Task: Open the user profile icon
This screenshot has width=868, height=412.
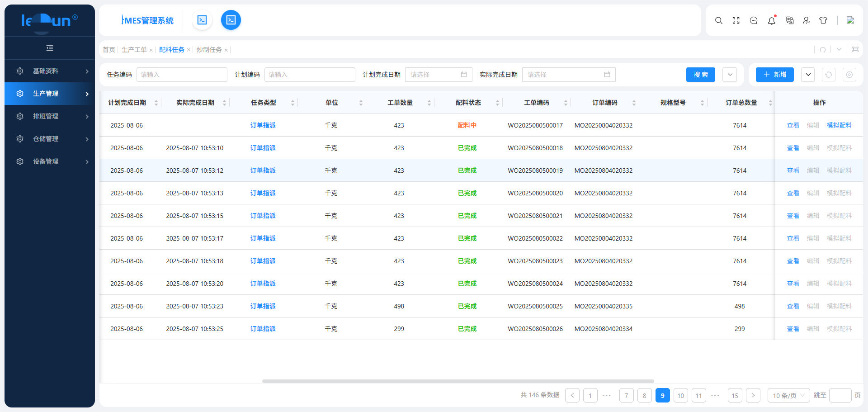Action: pyautogui.click(x=807, y=20)
